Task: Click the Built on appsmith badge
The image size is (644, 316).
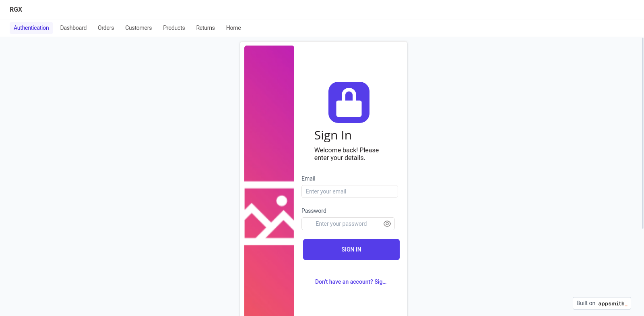Action: pyautogui.click(x=602, y=303)
